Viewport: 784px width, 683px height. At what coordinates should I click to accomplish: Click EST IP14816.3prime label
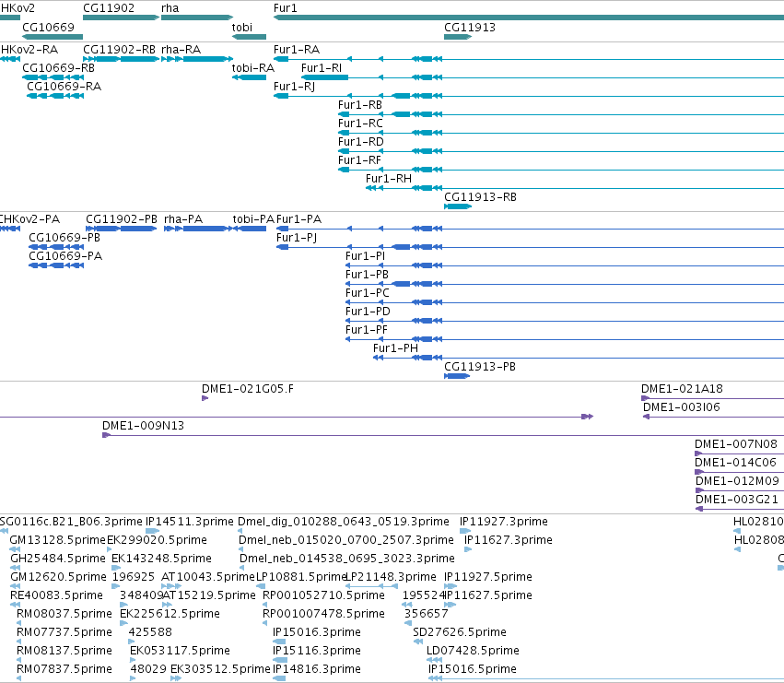coord(317,669)
